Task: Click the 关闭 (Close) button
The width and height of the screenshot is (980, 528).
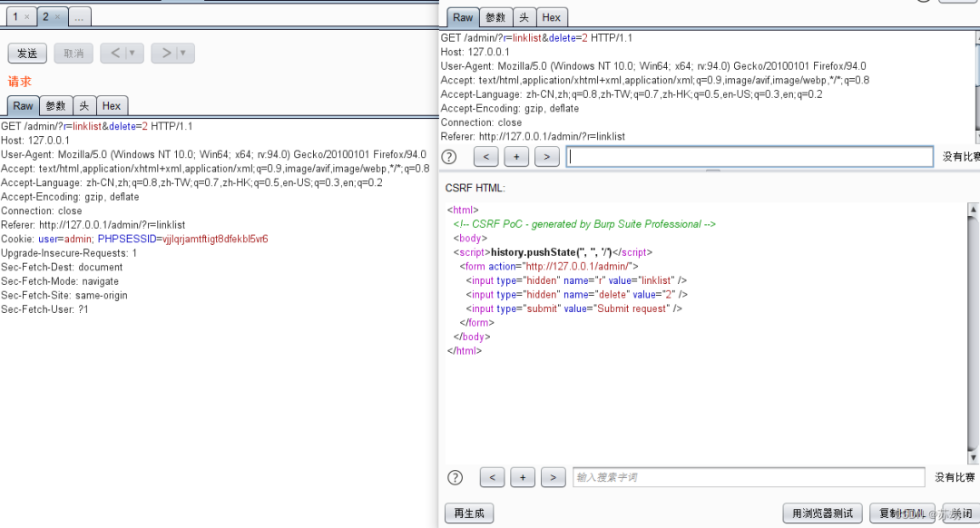Action: click(961, 513)
